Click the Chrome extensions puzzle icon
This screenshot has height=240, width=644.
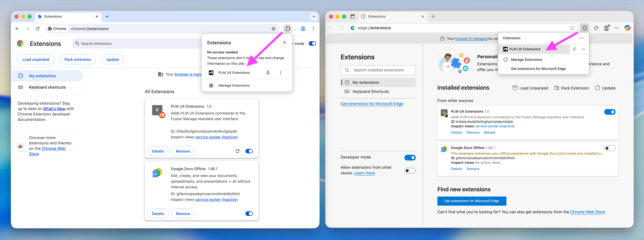pos(288,29)
